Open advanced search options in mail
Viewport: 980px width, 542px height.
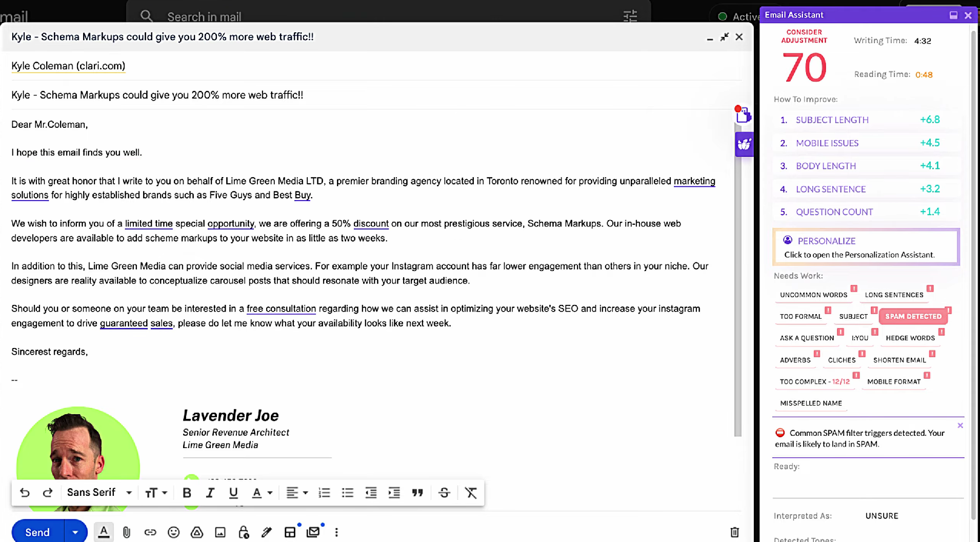tap(630, 16)
